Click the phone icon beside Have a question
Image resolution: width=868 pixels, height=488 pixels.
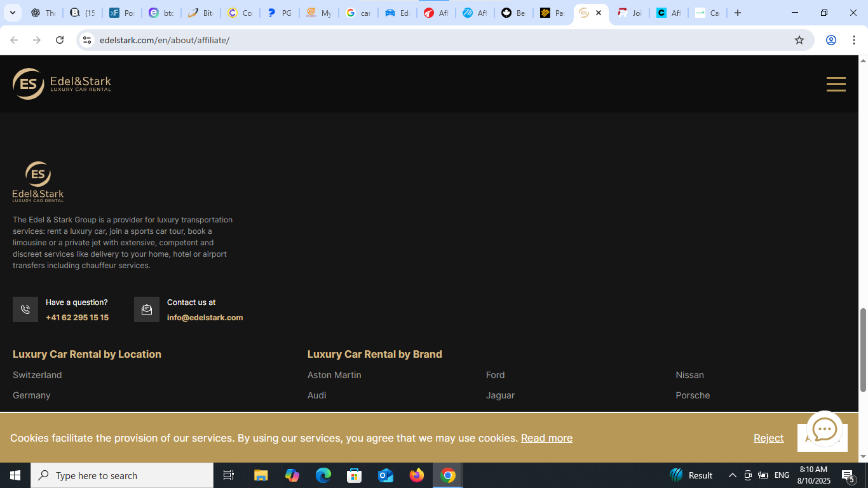pyautogui.click(x=25, y=309)
